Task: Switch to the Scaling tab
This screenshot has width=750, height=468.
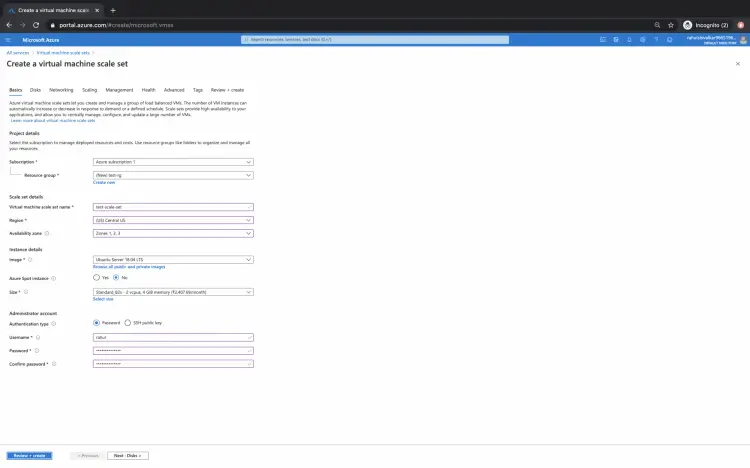Action: tap(89, 90)
